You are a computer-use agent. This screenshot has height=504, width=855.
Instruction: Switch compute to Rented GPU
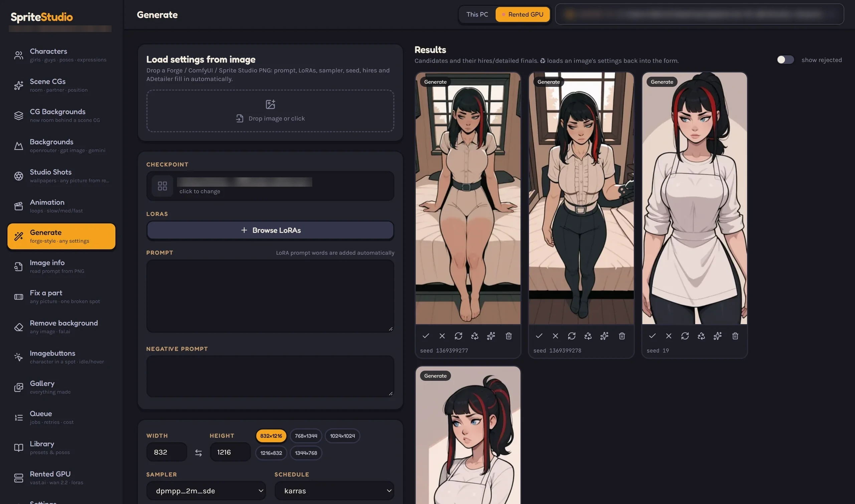[522, 15]
